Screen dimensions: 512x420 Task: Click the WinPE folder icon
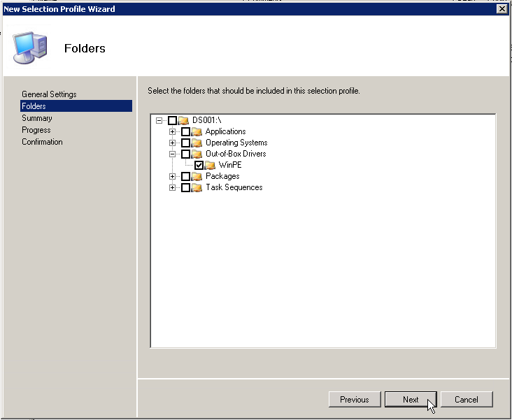[x=210, y=165]
